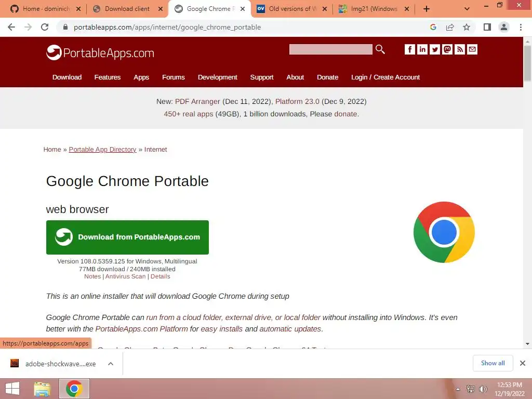Share this page icon
Screen dimensions: 532x399
coord(450,27)
